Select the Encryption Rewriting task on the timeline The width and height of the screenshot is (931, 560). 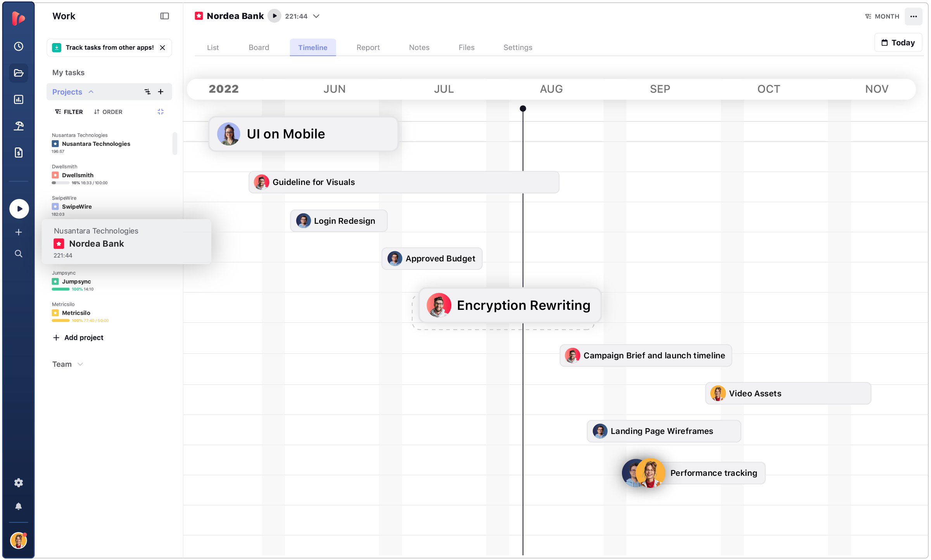(508, 305)
